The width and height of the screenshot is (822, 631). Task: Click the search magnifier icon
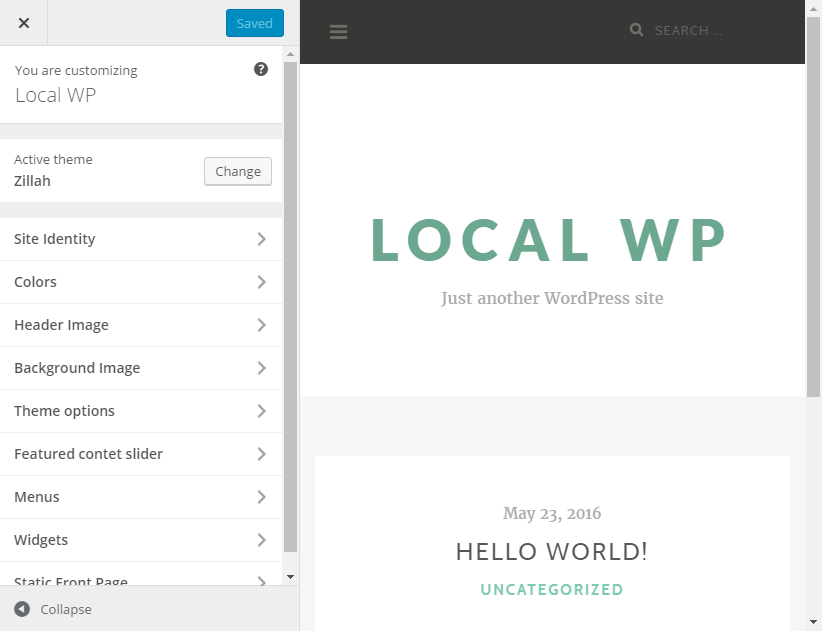[x=636, y=30]
